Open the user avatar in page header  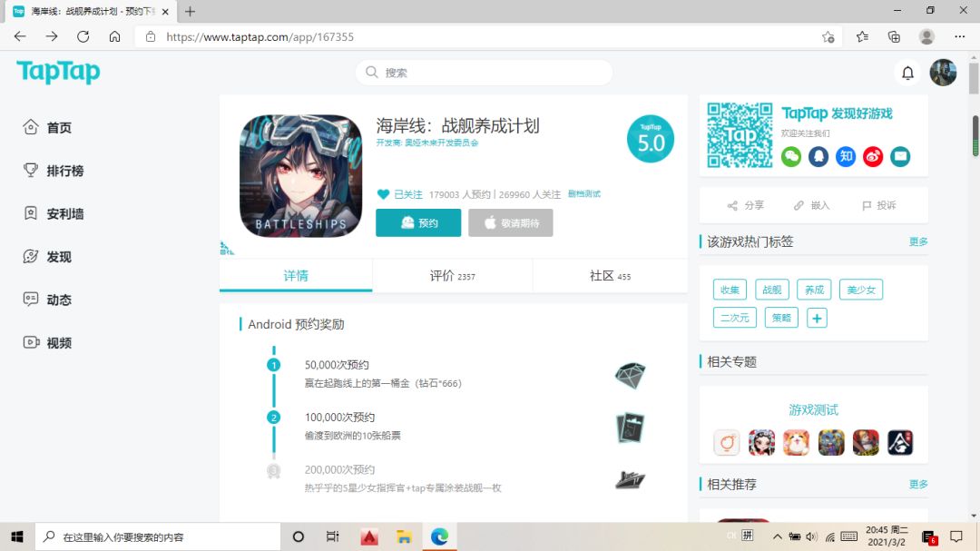943,73
